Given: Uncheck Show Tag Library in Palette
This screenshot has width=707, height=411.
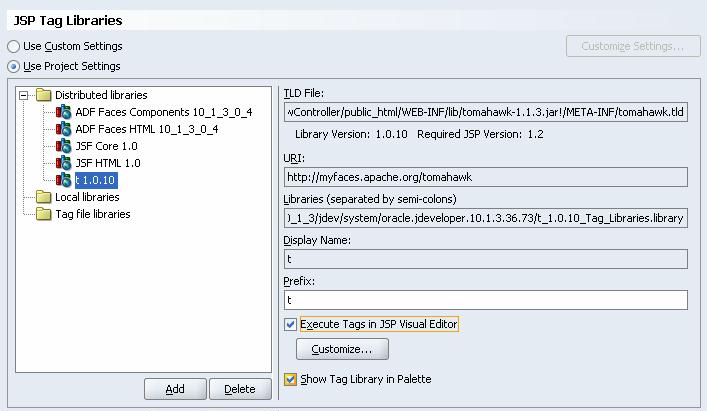Looking at the screenshot, I should click(291, 380).
